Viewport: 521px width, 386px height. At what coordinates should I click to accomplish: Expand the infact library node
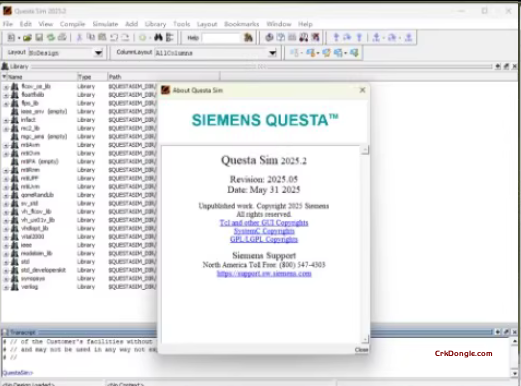pos(6,120)
